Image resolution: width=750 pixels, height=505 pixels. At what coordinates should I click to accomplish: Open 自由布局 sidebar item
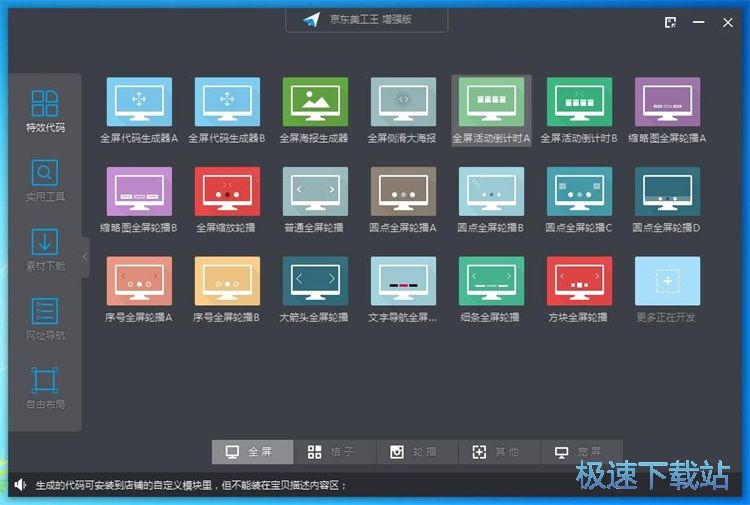coord(45,387)
